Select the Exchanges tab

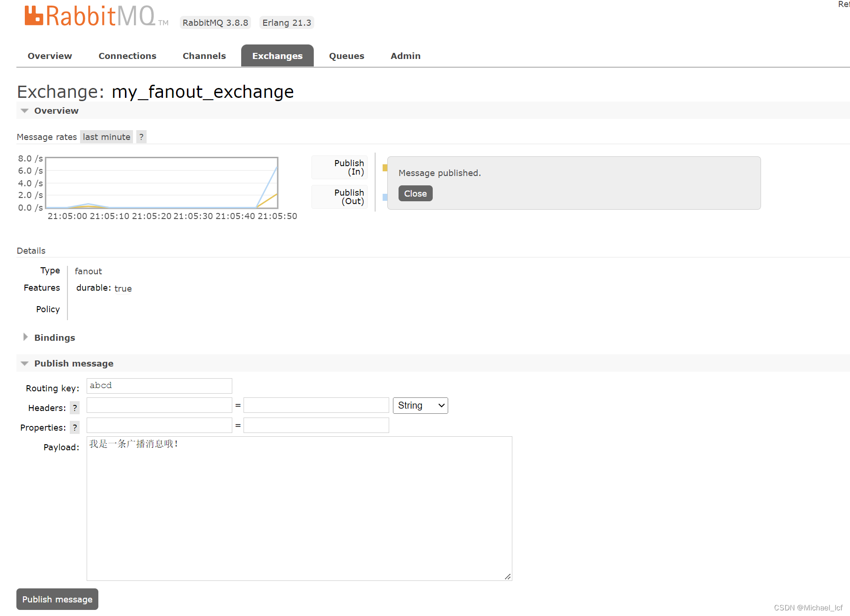tap(277, 56)
